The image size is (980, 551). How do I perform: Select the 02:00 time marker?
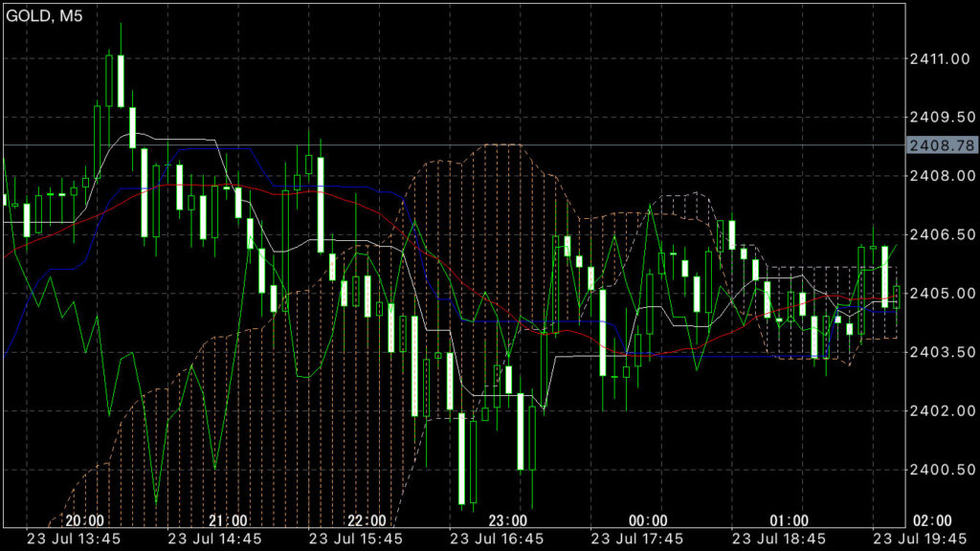pos(932,520)
